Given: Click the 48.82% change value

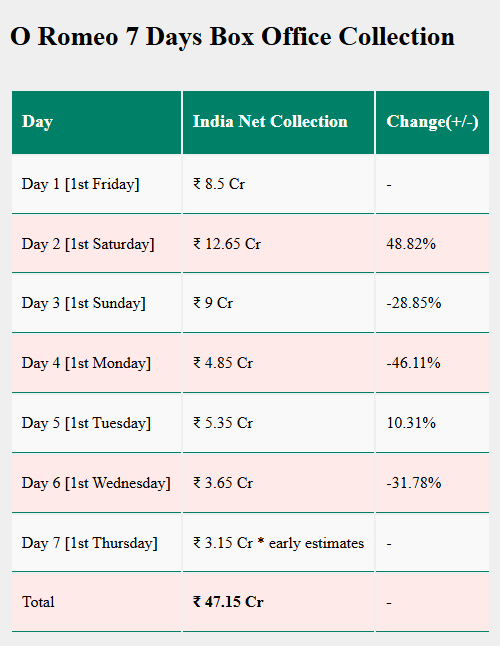Looking at the screenshot, I should click(x=411, y=244).
